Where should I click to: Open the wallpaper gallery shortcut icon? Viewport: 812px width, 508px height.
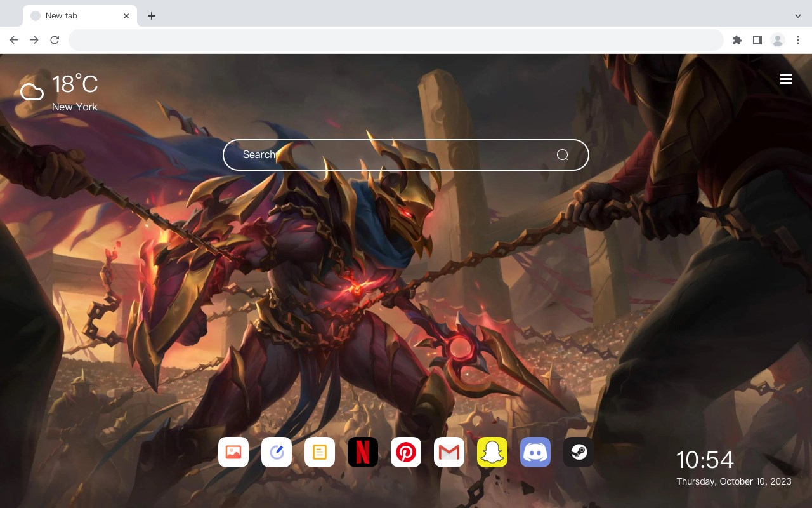click(x=233, y=452)
